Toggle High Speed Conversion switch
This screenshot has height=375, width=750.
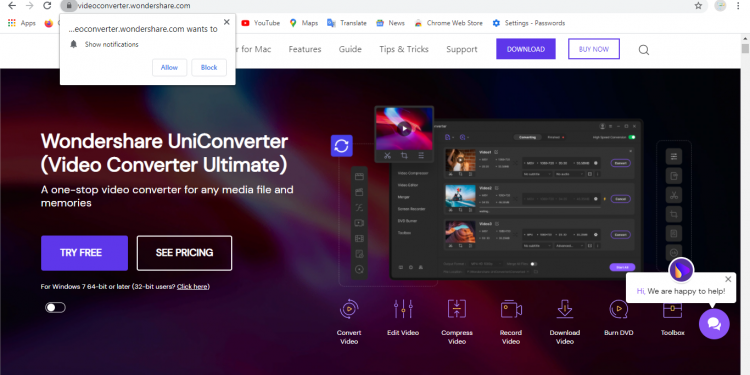pyautogui.click(x=632, y=137)
